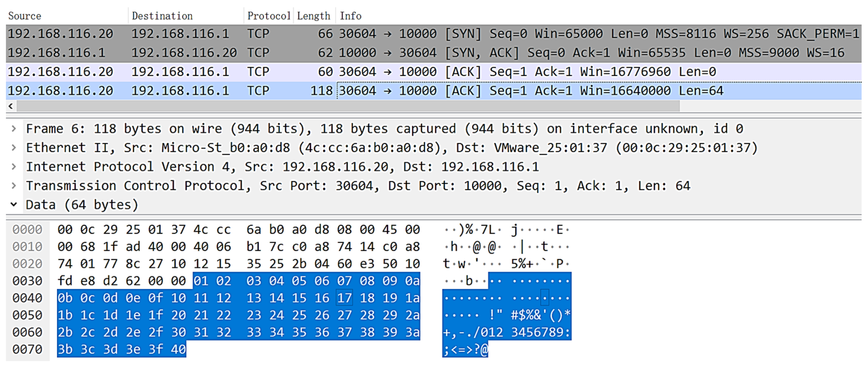Expand the Frame 6 details row

click(x=14, y=128)
